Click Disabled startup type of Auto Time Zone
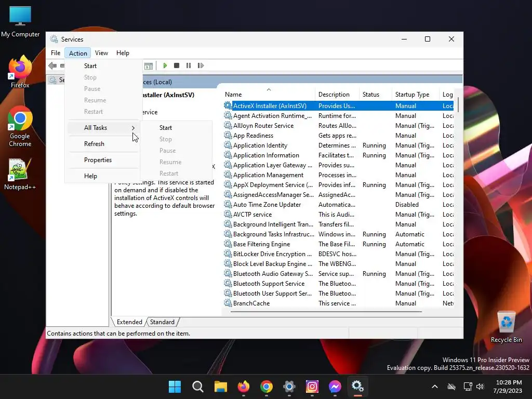 click(x=407, y=205)
